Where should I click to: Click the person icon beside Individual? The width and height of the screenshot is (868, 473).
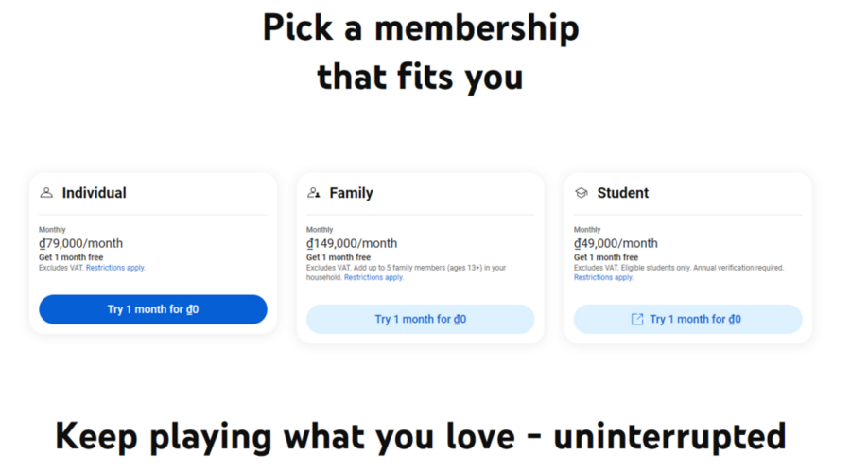tap(46, 193)
